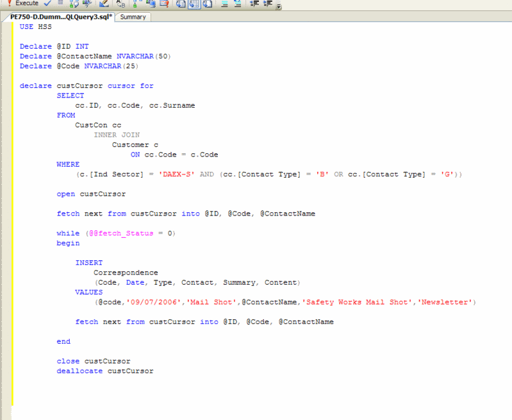Open the toolbar options overflow arrow
Viewport: 512px width, 420px height.
click(279, 6)
